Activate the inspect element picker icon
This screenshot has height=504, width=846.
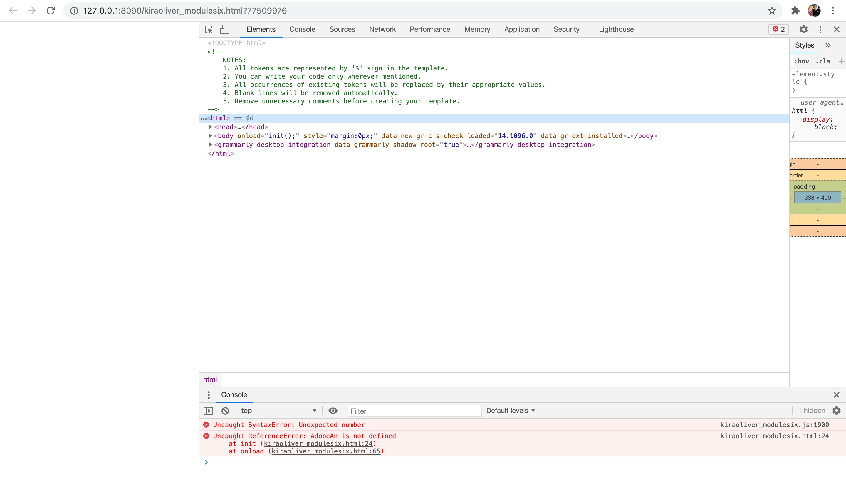point(209,30)
